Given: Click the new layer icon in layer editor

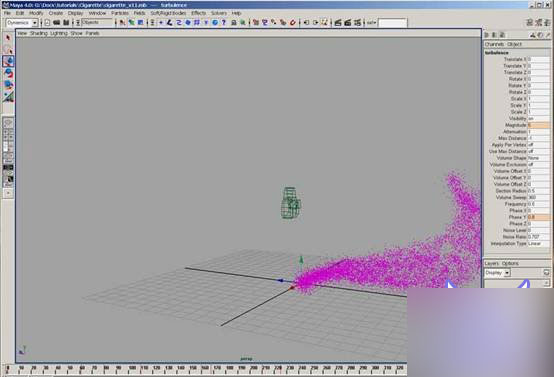Looking at the screenshot, I should click(x=546, y=272).
